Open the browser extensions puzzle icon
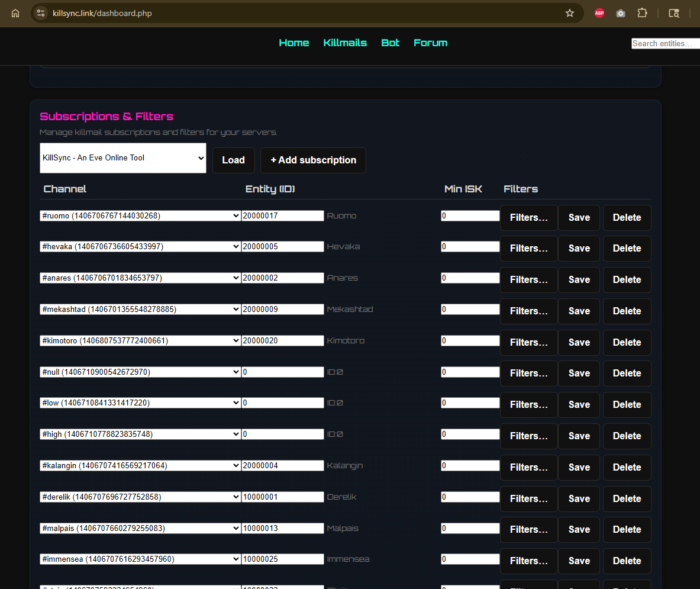The width and height of the screenshot is (700, 589). [x=642, y=13]
